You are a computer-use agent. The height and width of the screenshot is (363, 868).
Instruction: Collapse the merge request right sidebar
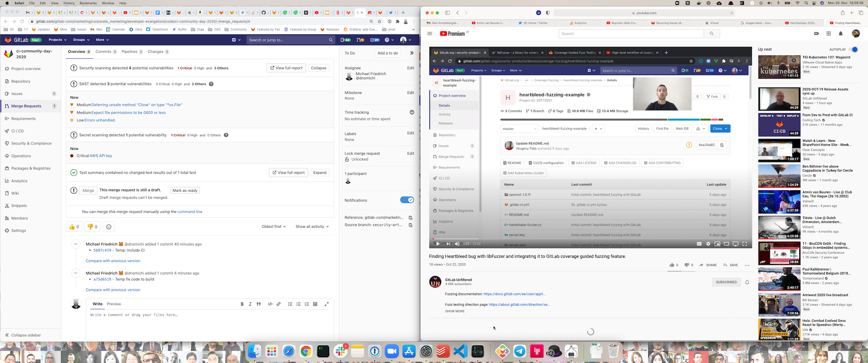[x=412, y=53]
